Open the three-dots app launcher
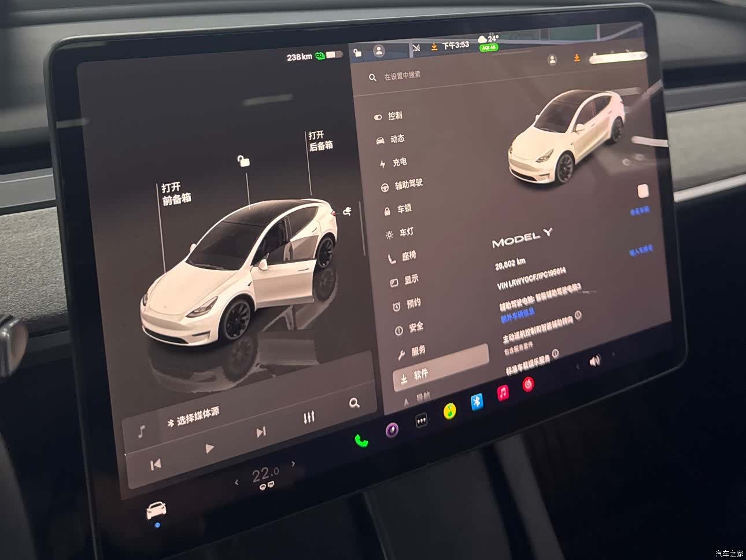Image resolution: width=746 pixels, height=560 pixels. point(422,421)
